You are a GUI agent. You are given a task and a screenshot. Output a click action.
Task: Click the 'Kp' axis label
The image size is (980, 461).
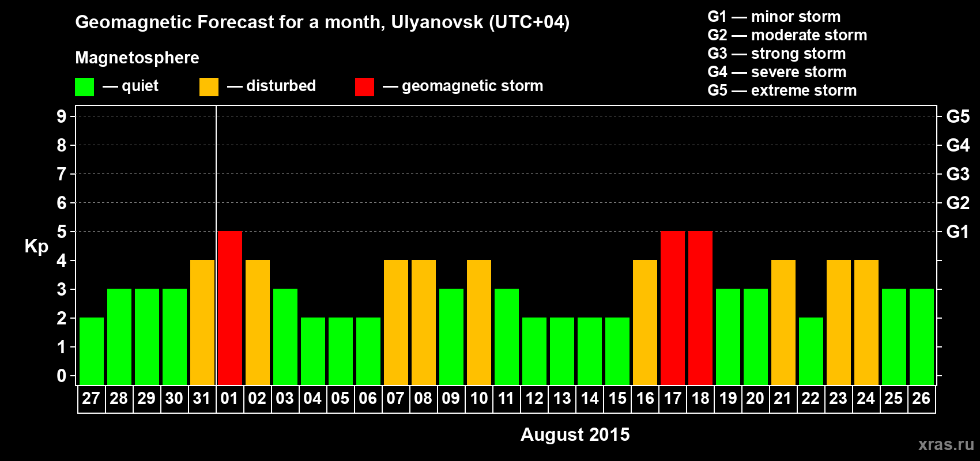[36, 247]
